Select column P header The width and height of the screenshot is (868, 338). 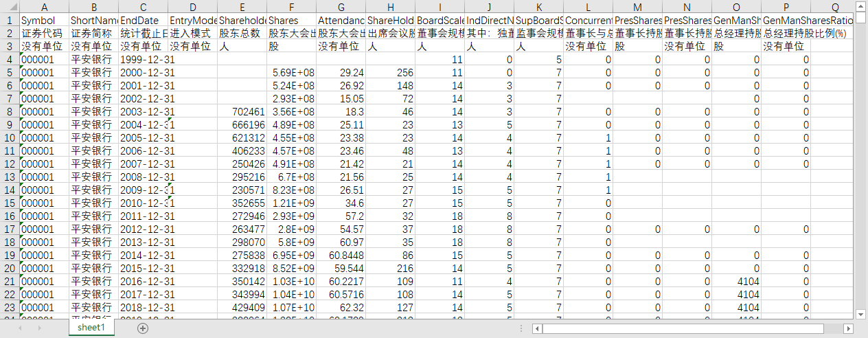pyautogui.click(x=786, y=7)
